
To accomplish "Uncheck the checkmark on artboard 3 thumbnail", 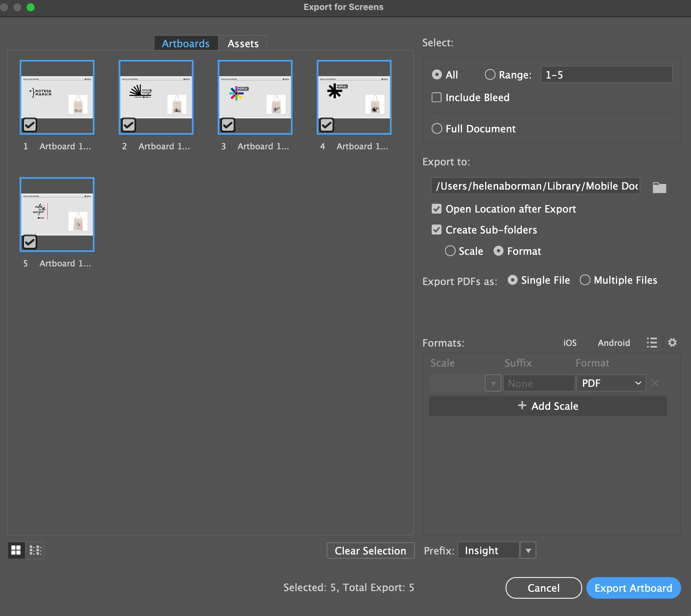I will tap(228, 125).
